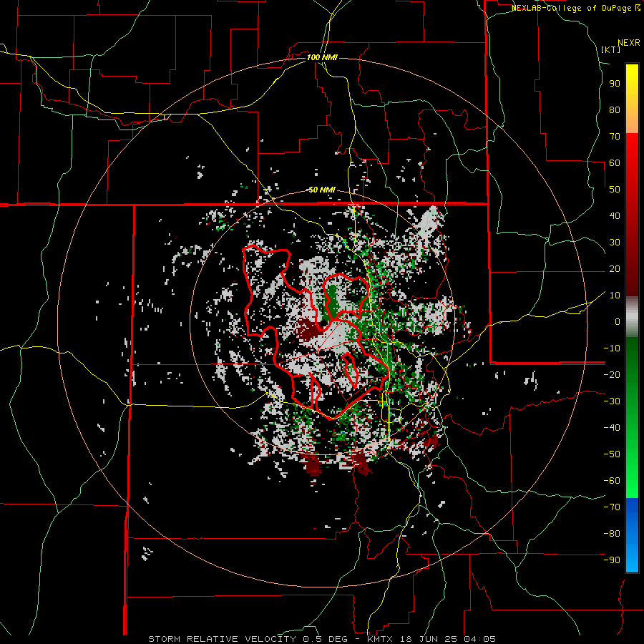This screenshot has width=644, height=644.
Task: Click the 100 NMI range ring label
Action: tap(322, 57)
